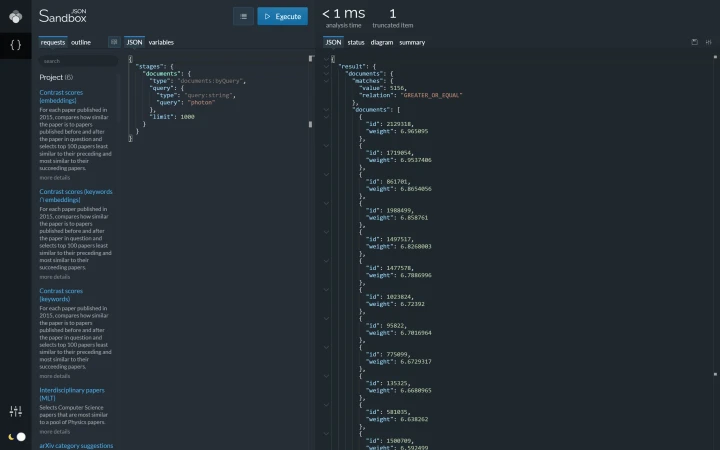Open the result view settings sliders icon
This screenshot has width=720, height=450.
pyautogui.click(x=709, y=42)
